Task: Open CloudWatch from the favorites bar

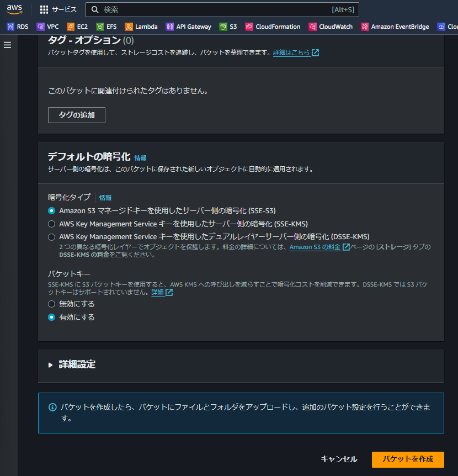Action: pos(331,26)
